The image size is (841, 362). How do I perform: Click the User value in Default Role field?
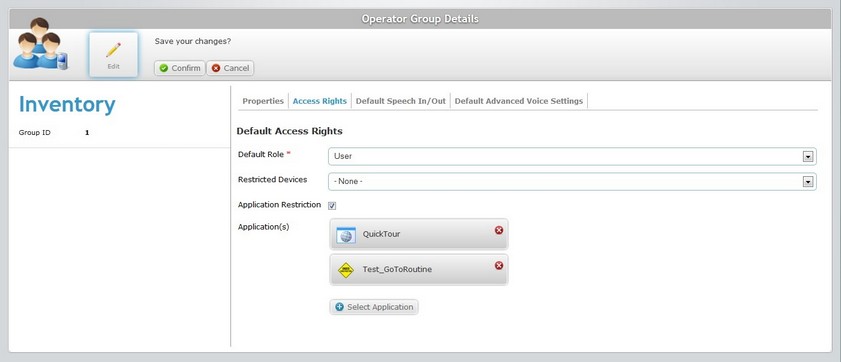click(x=343, y=156)
